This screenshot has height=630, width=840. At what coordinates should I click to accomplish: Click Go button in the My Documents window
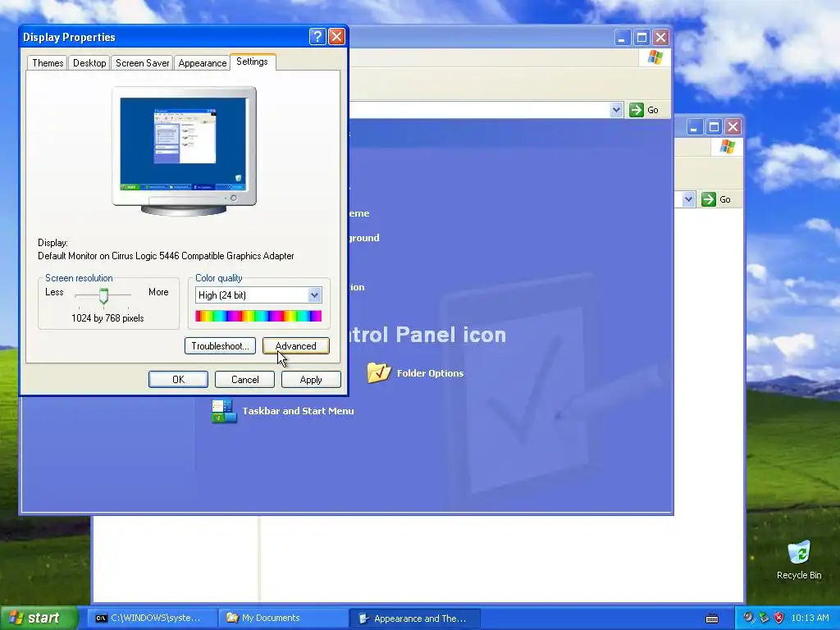tap(716, 199)
